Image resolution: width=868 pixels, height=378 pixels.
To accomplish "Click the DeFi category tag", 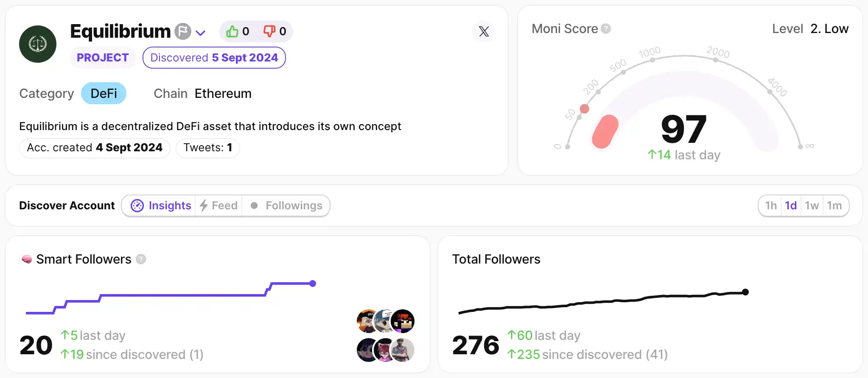I will [104, 94].
